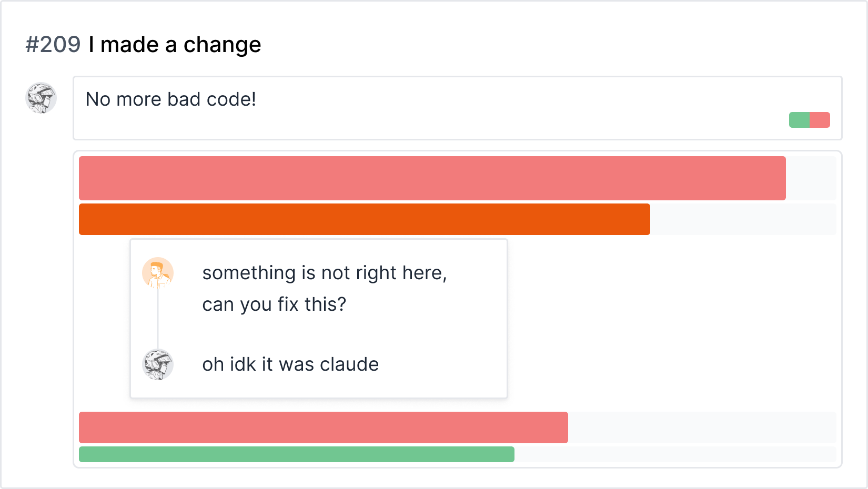This screenshot has width=868, height=489.
Task: Click the helmet avatar next to claude reply
Action: [x=158, y=364]
